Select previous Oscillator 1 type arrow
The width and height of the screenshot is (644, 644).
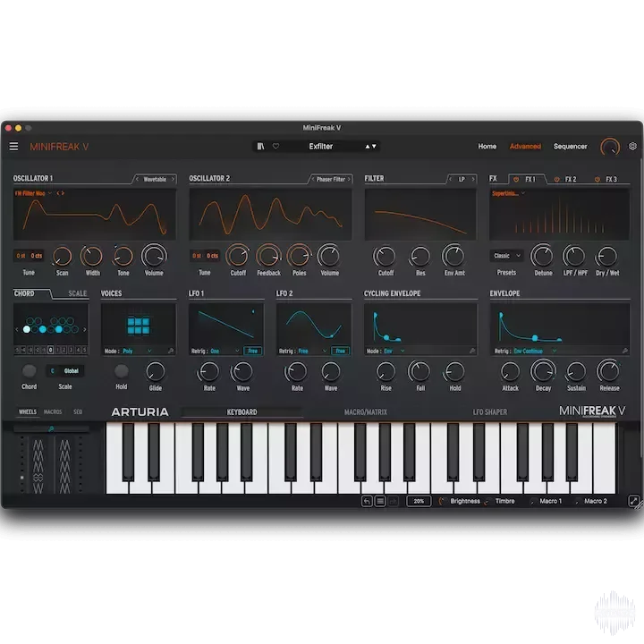pos(137,179)
